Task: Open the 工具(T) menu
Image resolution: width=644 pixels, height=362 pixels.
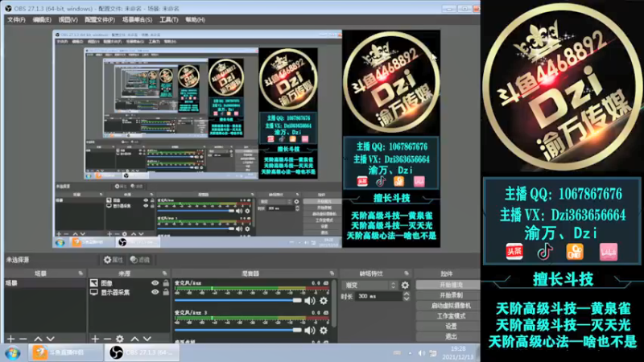Action: tap(169, 19)
